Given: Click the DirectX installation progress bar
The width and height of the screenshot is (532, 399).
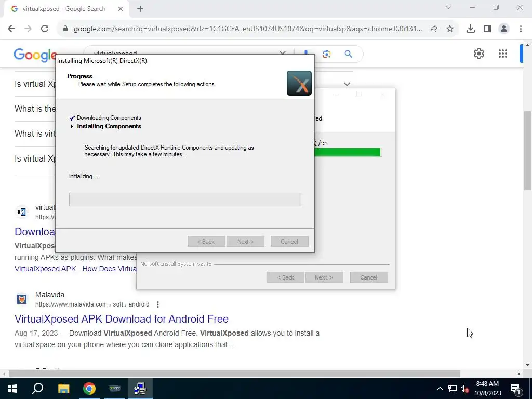Looking at the screenshot, I should tap(185, 199).
